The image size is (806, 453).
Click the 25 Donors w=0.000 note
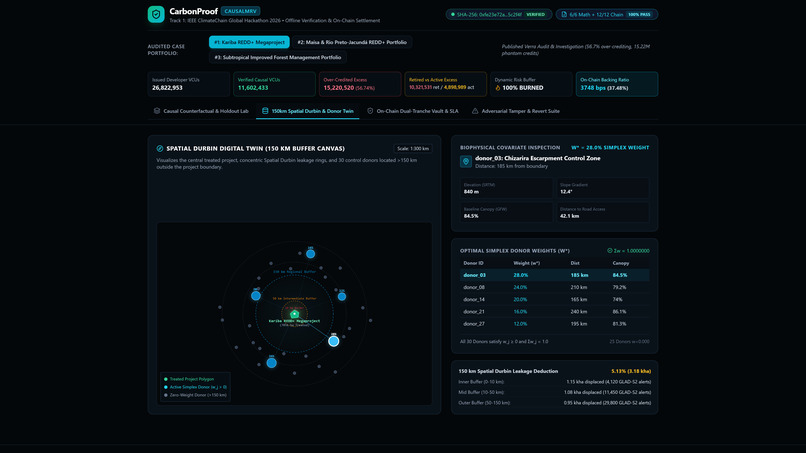pyautogui.click(x=629, y=341)
